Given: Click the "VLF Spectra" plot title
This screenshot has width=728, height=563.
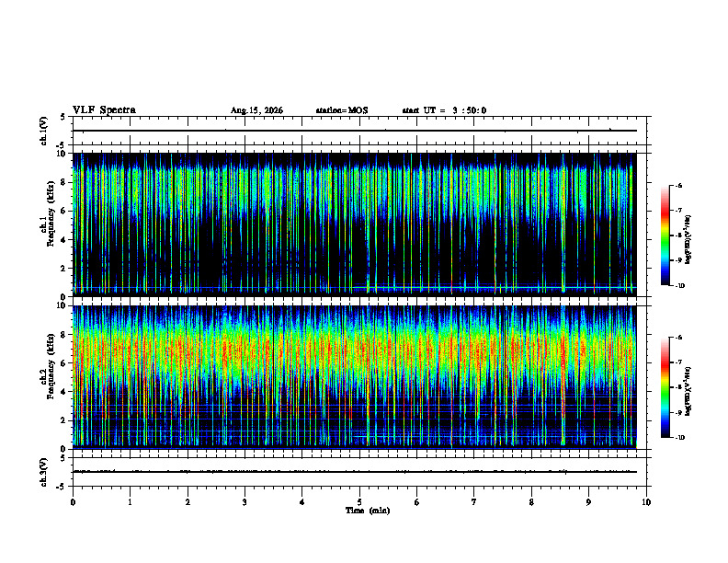Looking at the screenshot, I should (x=104, y=110).
